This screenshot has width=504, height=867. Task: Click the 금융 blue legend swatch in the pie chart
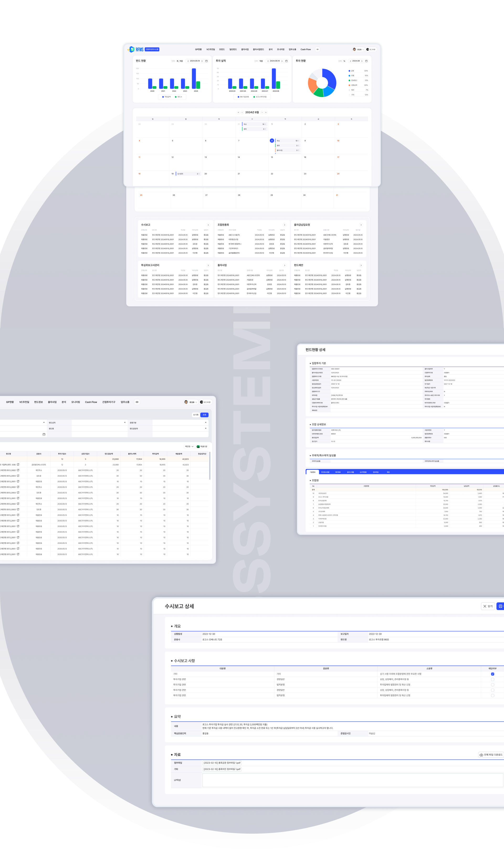coord(349,71)
